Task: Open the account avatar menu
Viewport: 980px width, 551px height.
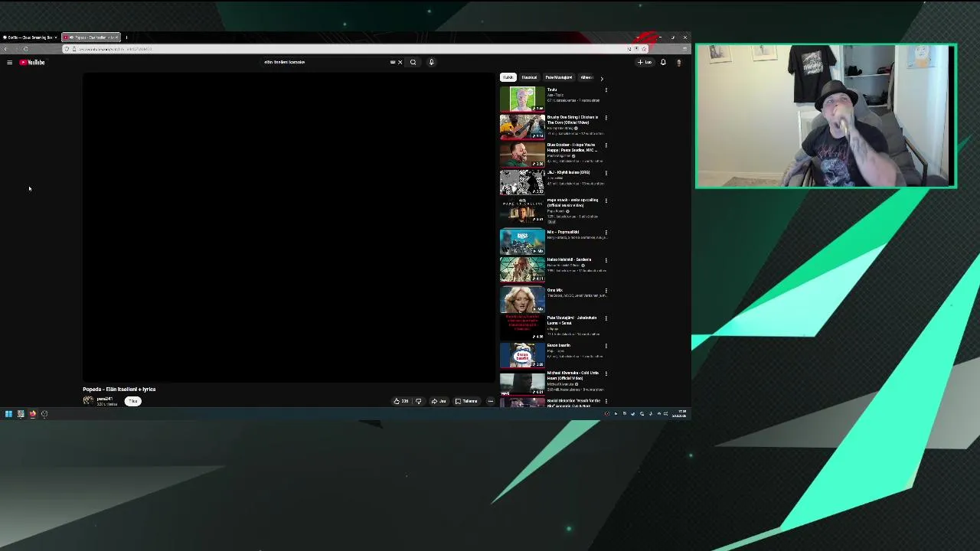Action: [678, 63]
